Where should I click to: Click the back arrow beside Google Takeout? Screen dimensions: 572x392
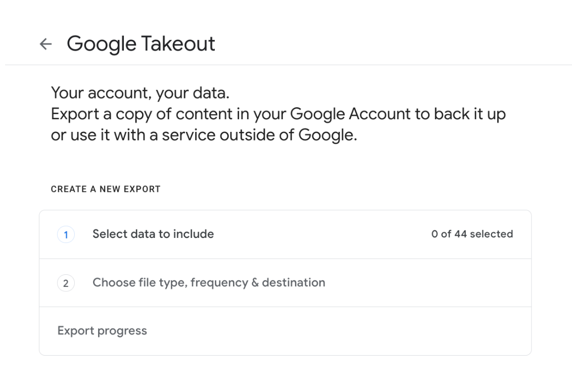tap(45, 44)
